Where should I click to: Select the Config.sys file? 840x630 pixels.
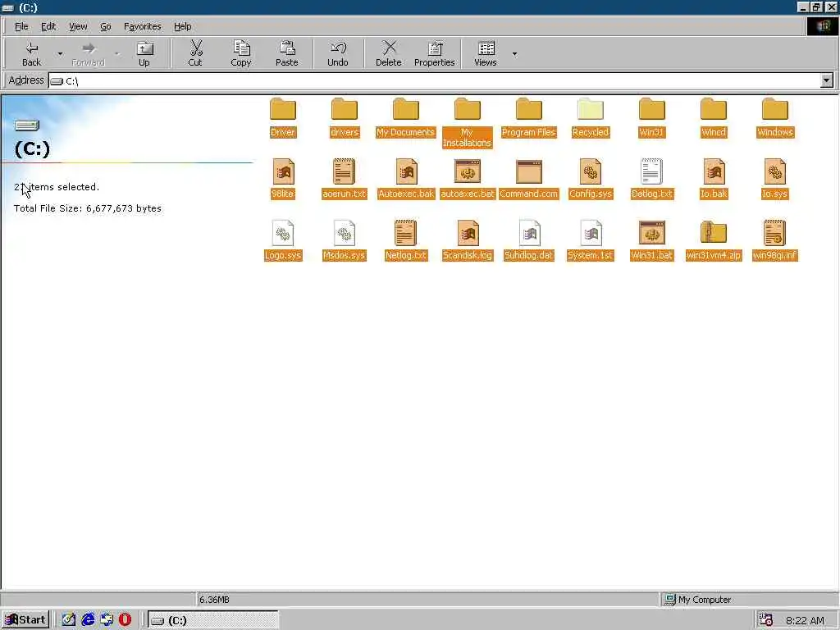click(x=591, y=180)
